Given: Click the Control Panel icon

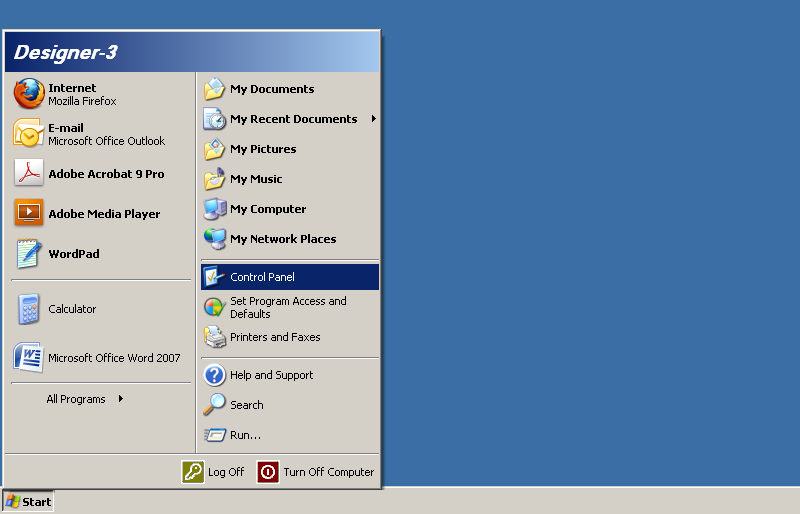Looking at the screenshot, I should (x=214, y=277).
